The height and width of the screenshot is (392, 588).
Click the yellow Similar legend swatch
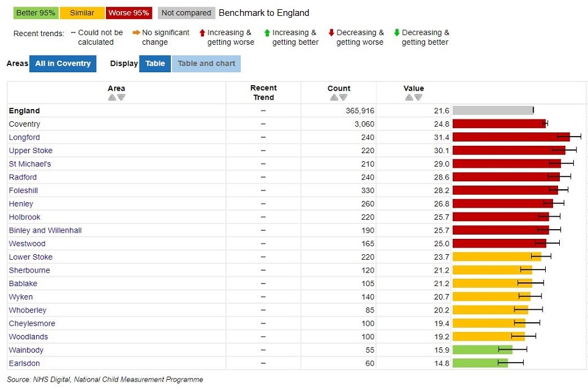tap(82, 13)
